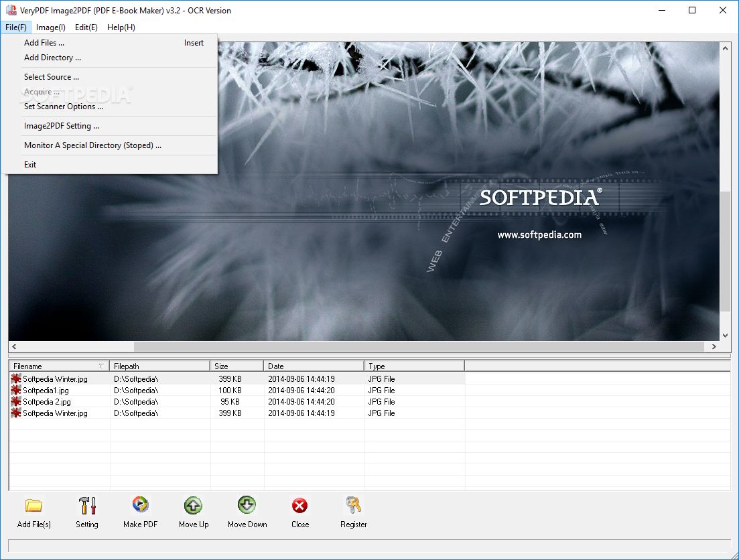The height and width of the screenshot is (560, 739).
Task: Click the green Move Up arrow icon
Action: [x=193, y=505]
